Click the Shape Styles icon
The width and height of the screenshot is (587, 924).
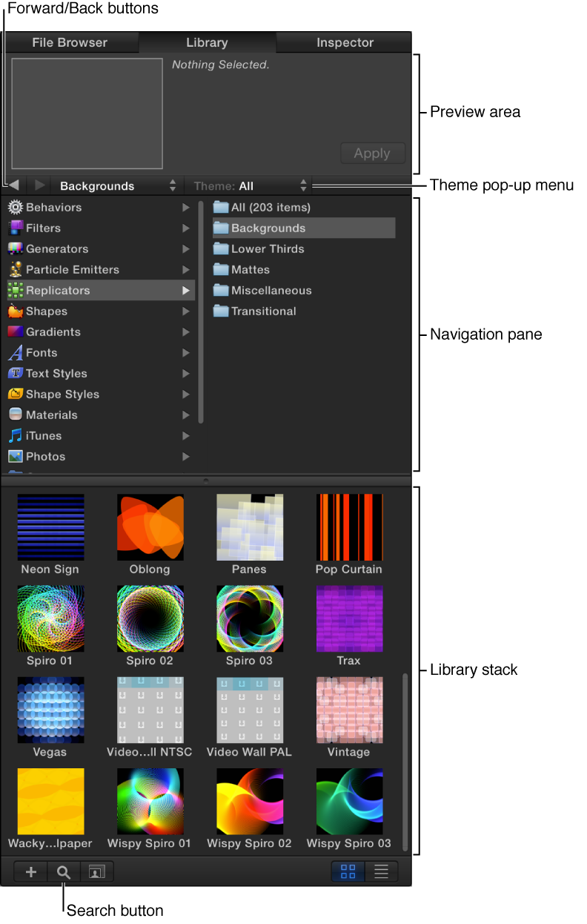[x=15, y=395]
